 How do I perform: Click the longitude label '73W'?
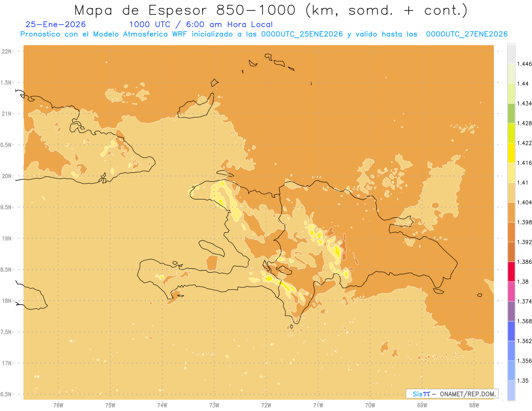tap(214, 405)
